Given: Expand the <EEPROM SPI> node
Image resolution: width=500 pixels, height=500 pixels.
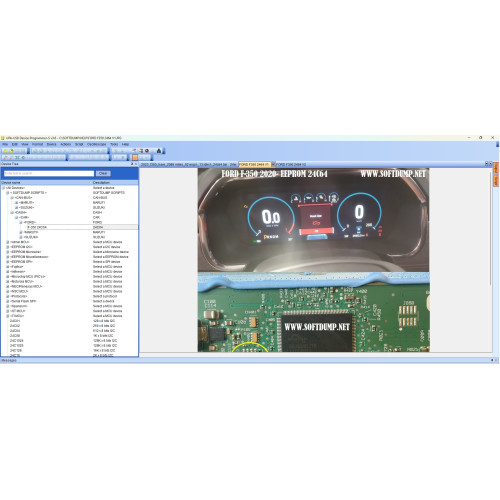Looking at the screenshot, I should click(x=8, y=262).
